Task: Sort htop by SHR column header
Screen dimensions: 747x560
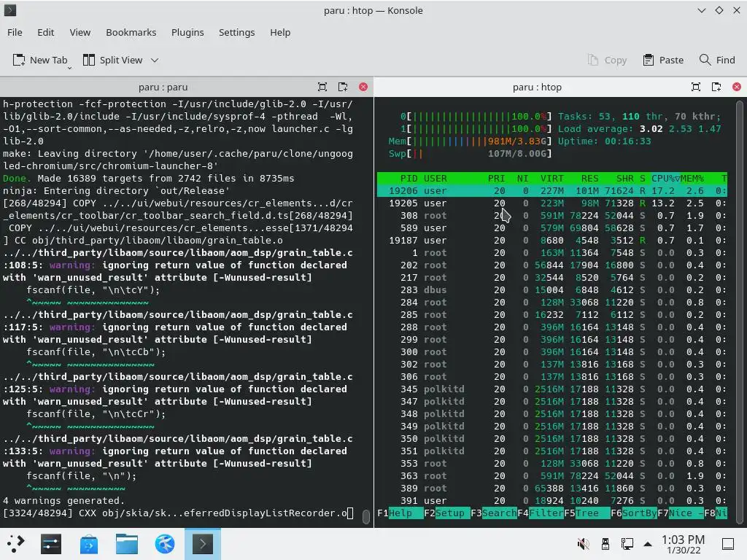Action: pos(624,178)
